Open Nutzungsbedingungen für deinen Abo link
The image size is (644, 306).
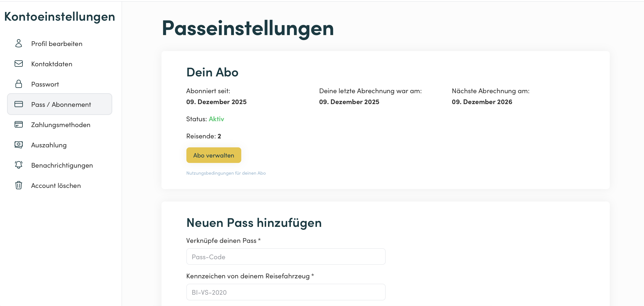pyautogui.click(x=226, y=173)
